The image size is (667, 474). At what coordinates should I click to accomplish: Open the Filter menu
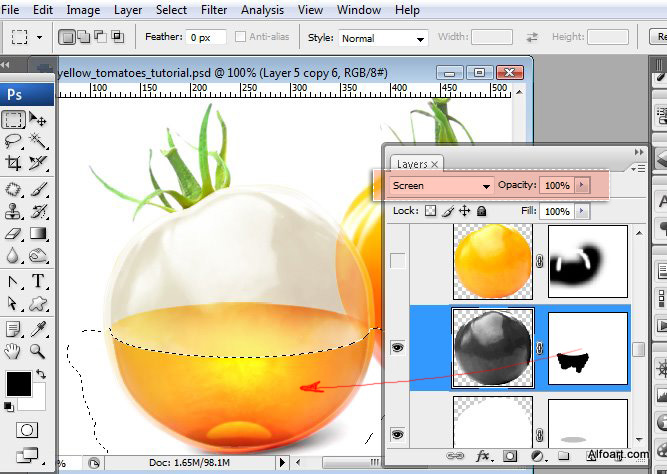tap(214, 10)
